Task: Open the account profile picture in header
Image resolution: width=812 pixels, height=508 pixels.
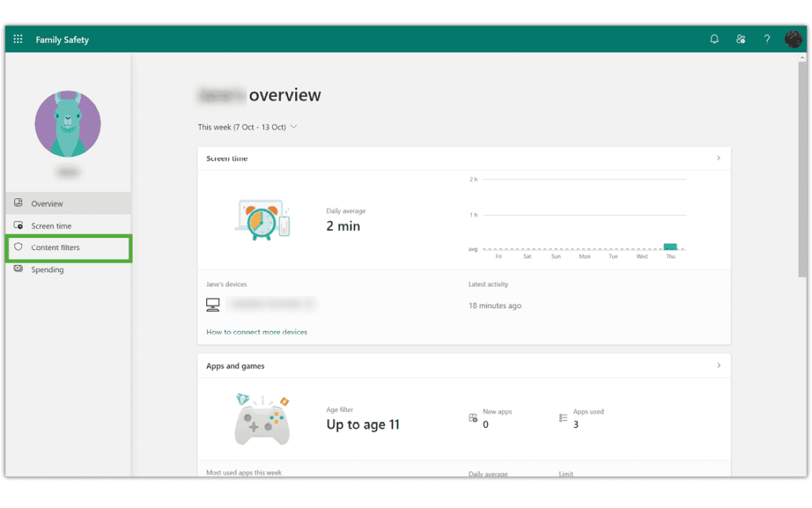Action: point(793,39)
